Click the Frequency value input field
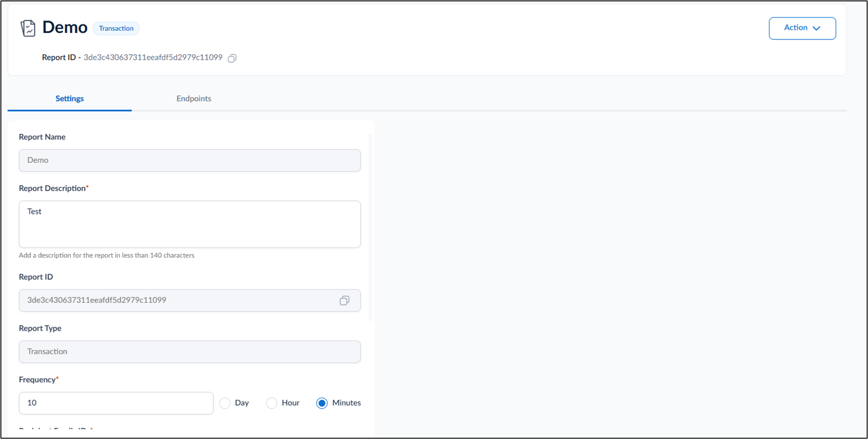Screen dimensions: 868x439 [x=116, y=403]
